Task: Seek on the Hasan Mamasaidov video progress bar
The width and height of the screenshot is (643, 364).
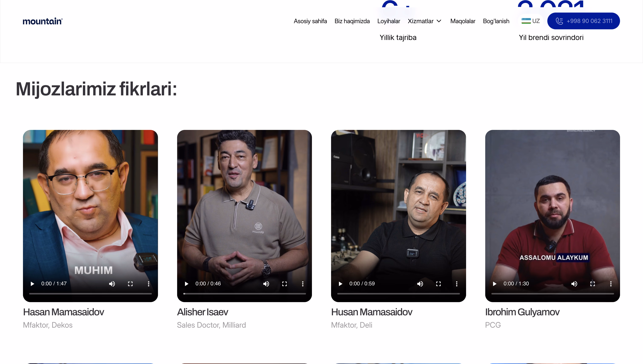Action: (x=91, y=294)
